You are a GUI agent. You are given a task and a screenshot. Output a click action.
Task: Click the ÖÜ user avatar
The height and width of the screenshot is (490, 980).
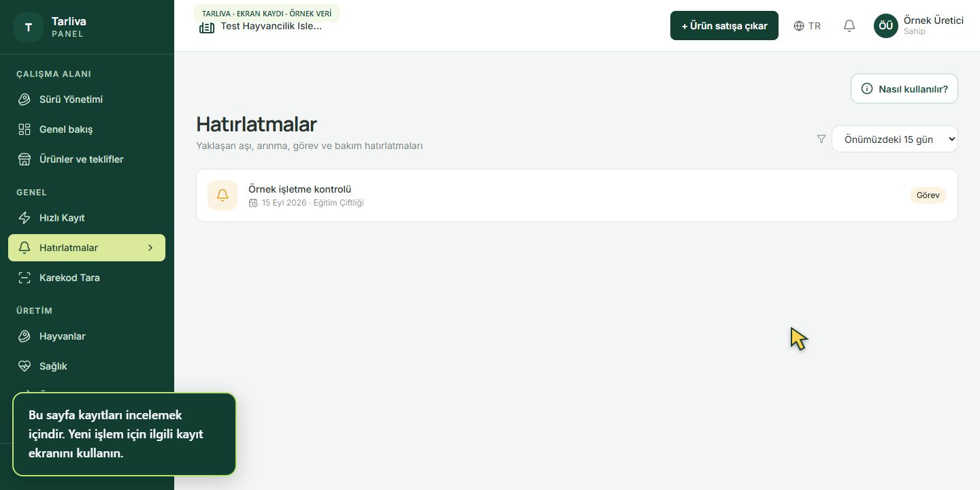(x=886, y=26)
